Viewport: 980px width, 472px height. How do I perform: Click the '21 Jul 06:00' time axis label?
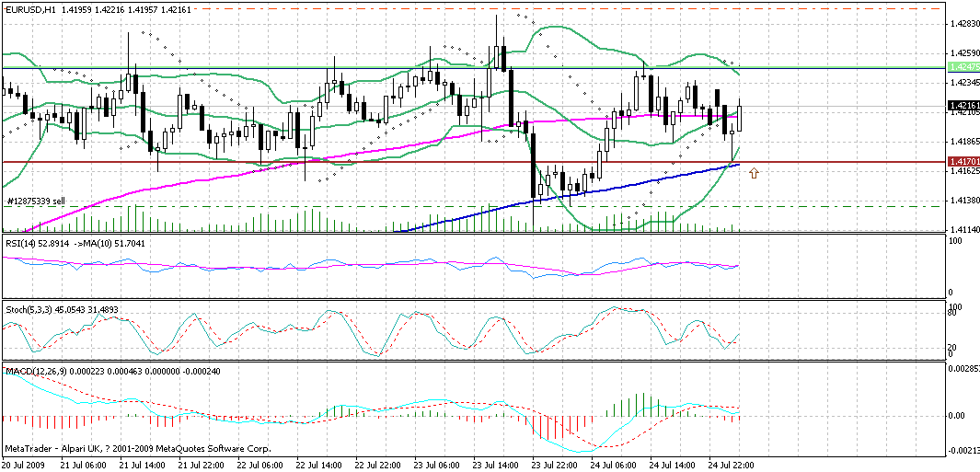tap(83, 466)
